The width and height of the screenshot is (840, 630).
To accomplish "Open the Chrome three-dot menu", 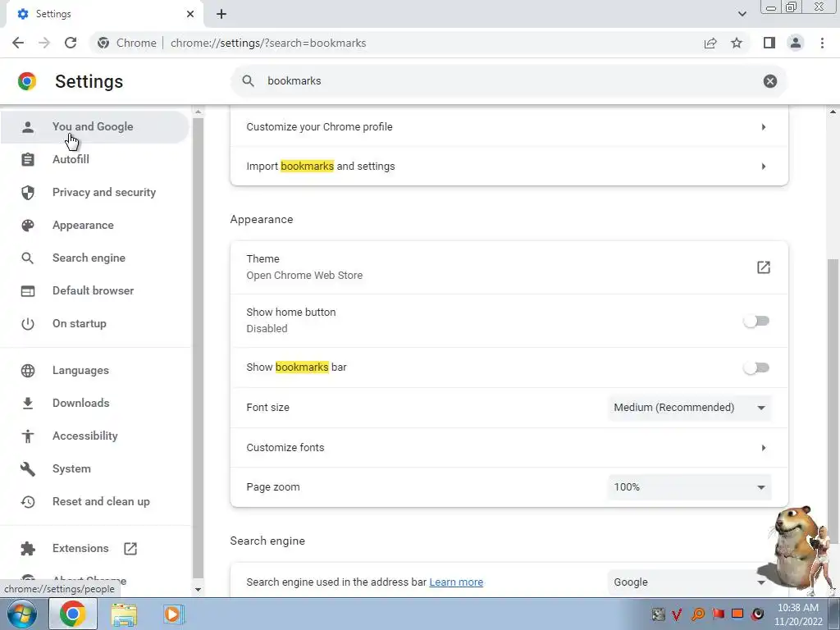I will (x=822, y=43).
